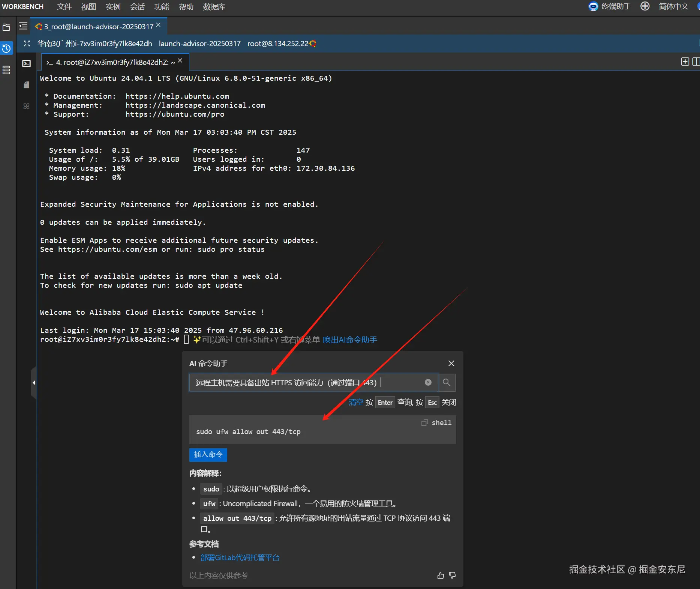The image size is (700, 589).
Task: Toggle the collapse-menu icon beside the session tab
Action: [23, 26]
